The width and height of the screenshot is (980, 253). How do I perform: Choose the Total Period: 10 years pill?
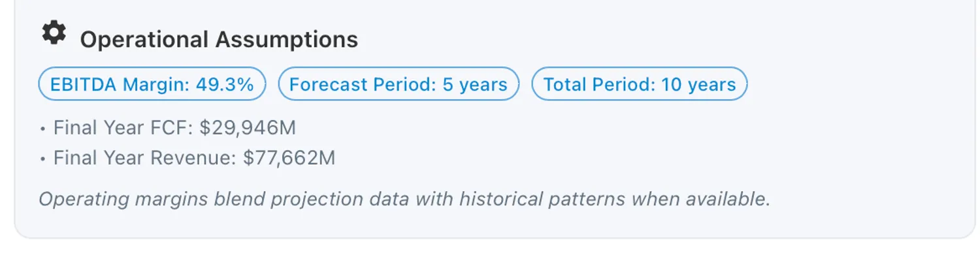640,84
